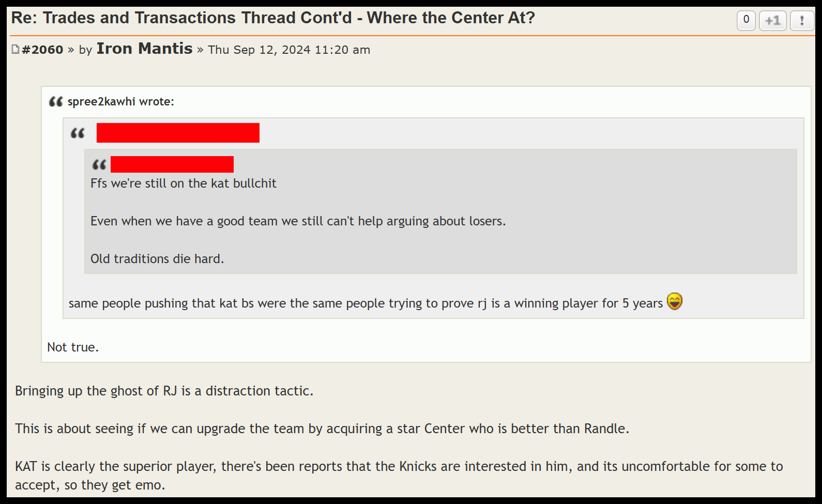This screenshot has height=504, width=822.
Task: Open Iron Mantis user profile
Action: point(144,49)
